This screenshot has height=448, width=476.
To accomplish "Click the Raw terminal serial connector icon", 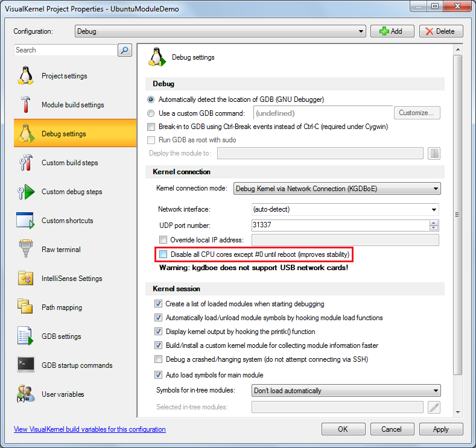I will coord(25,249).
